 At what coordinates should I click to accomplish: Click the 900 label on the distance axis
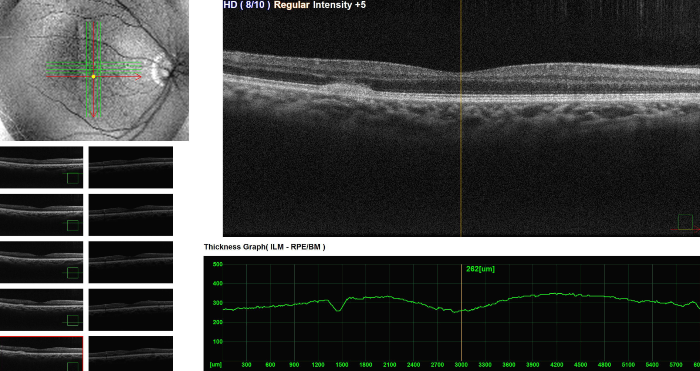(294, 365)
